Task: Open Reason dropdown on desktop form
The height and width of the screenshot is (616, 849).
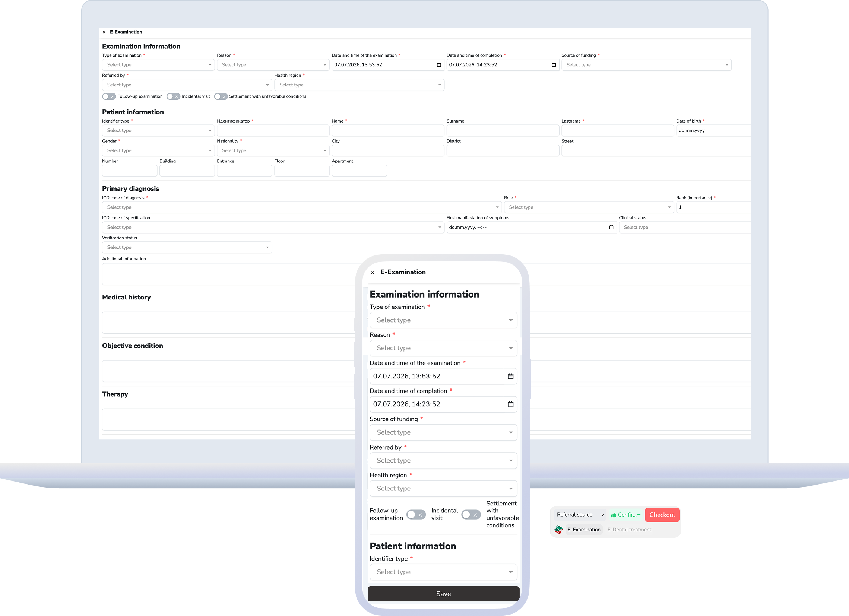Action: click(273, 65)
